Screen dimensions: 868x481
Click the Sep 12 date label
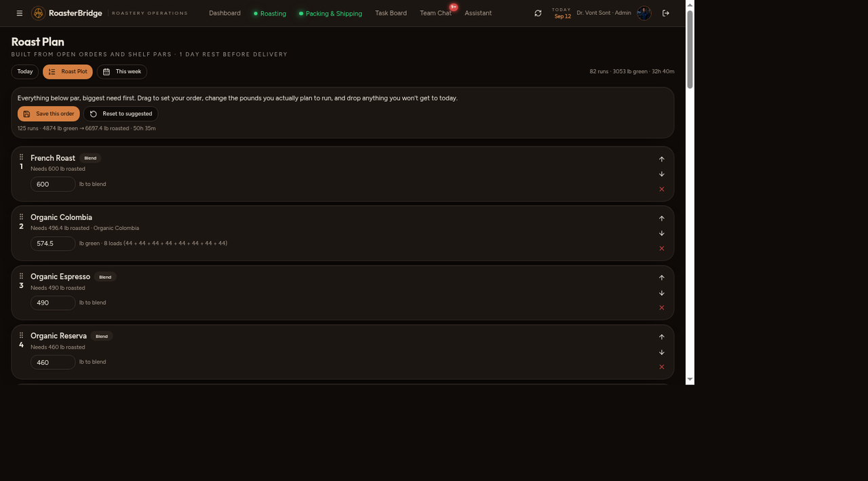point(563,16)
